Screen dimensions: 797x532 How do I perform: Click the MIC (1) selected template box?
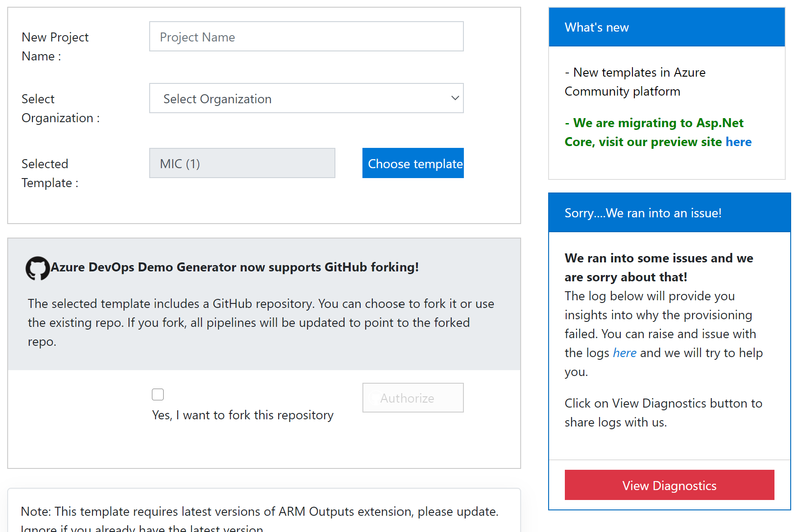[242, 163]
